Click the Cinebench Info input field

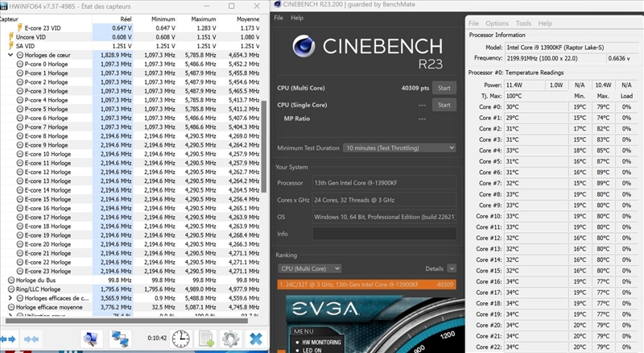385,234
